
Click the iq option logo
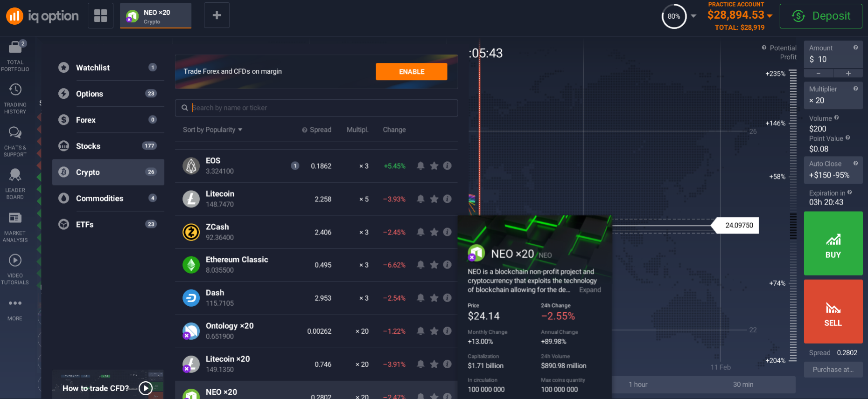[x=42, y=16]
